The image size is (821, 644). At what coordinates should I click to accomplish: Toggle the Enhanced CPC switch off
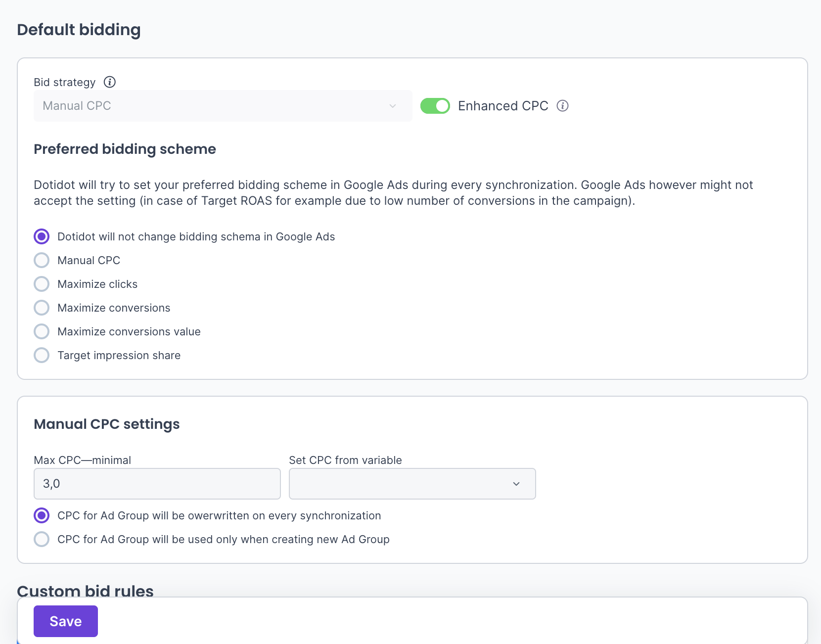pyautogui.click(x=435, y=106)
